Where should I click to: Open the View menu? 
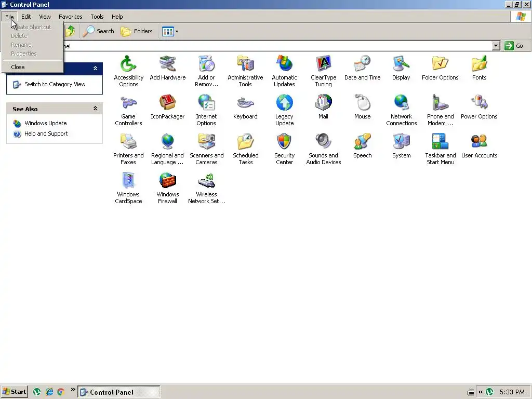click(x=45, y=17)
